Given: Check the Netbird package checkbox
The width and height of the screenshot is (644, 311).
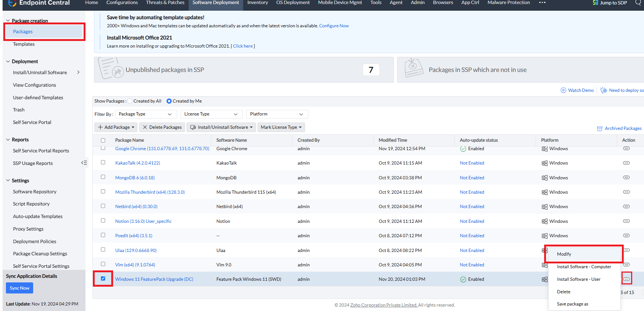Looking at the screenshot, I should 103,206.
